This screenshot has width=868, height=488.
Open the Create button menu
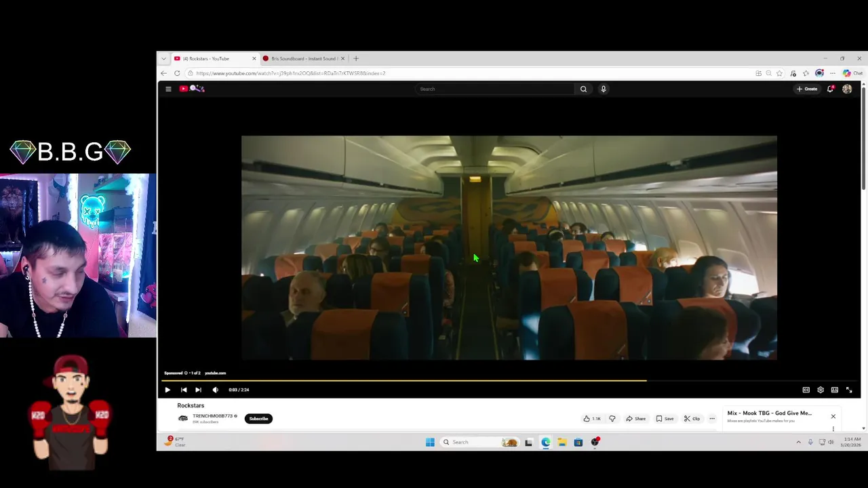pyautogui.click(x=807, y=89)
